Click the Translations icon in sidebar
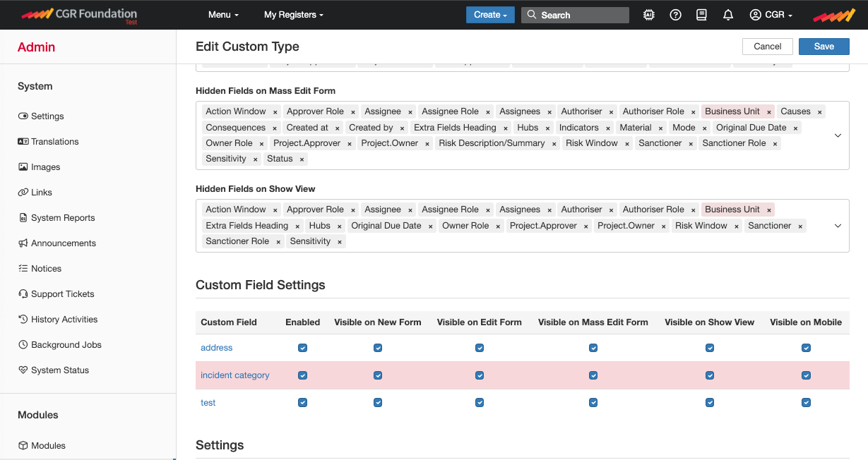 tap(23, 141)
